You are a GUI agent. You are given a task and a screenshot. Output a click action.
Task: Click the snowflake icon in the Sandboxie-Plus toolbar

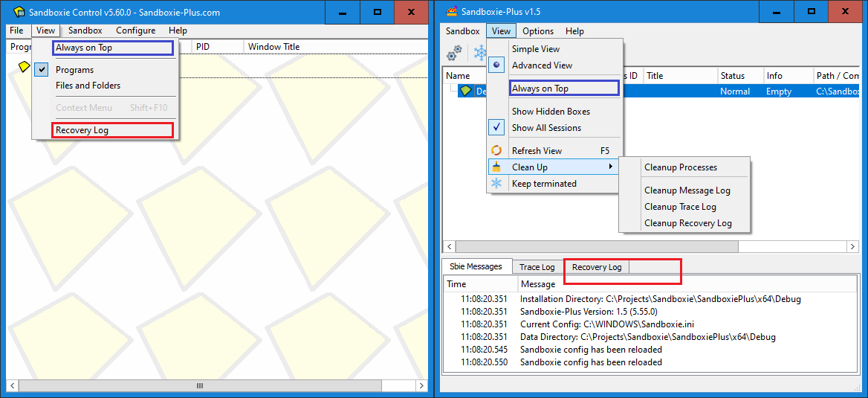tap(480, 53)
